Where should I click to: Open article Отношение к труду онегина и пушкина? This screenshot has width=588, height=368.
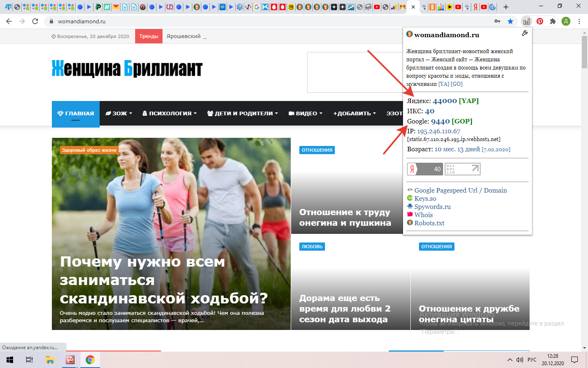point(345,218)
